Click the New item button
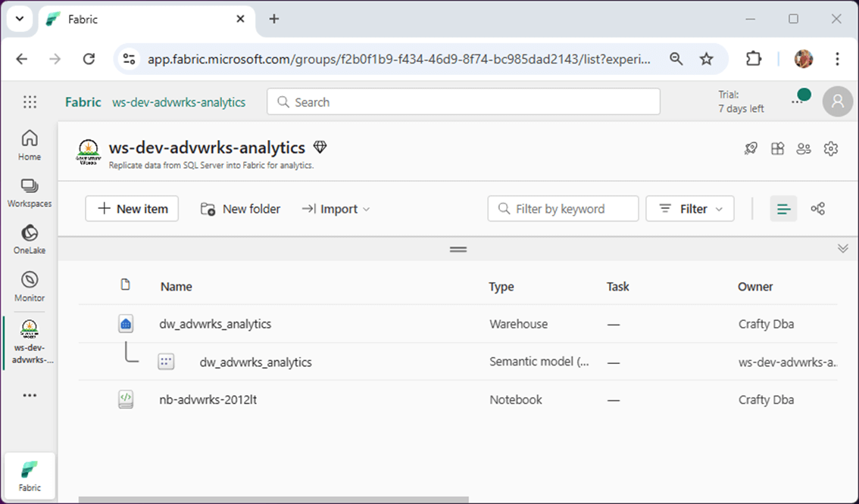This screenshot has width=859, height=504. pos(132,209)
